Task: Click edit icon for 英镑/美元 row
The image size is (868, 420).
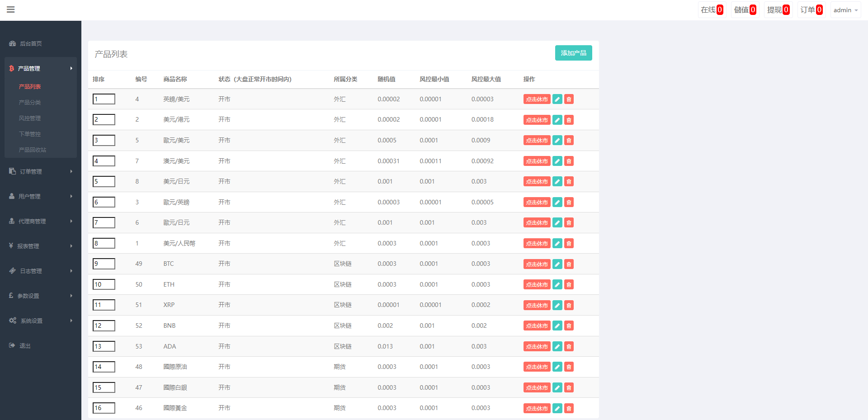Action: (x=557, y=99)
